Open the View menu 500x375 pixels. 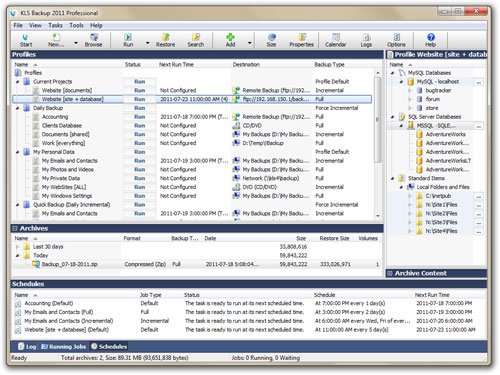35,25
